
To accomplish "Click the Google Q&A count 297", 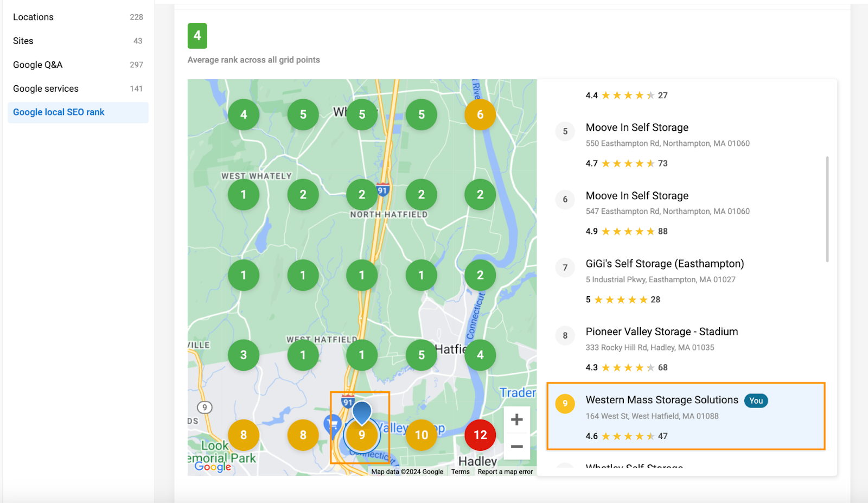I will coord(137,65).
